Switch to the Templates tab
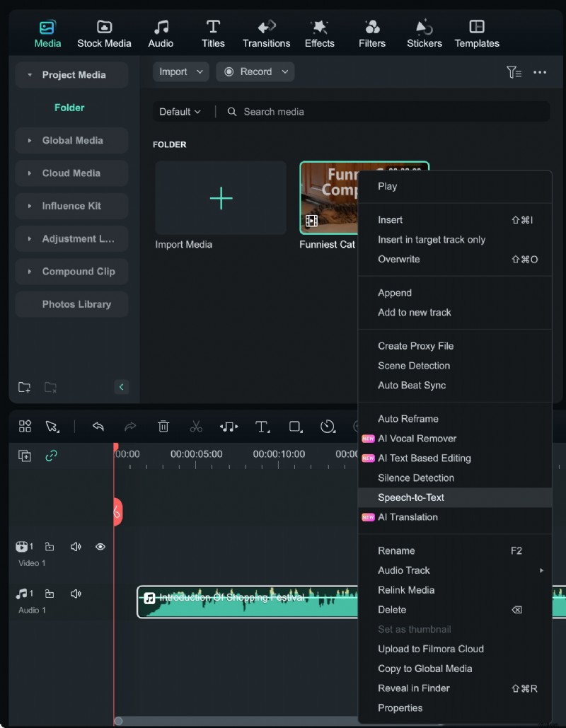566x728 pixels. (477, 32)
